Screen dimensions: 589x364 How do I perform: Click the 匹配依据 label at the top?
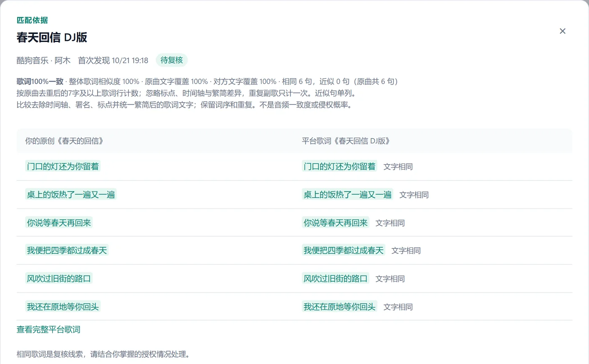(x=32, y=20)
